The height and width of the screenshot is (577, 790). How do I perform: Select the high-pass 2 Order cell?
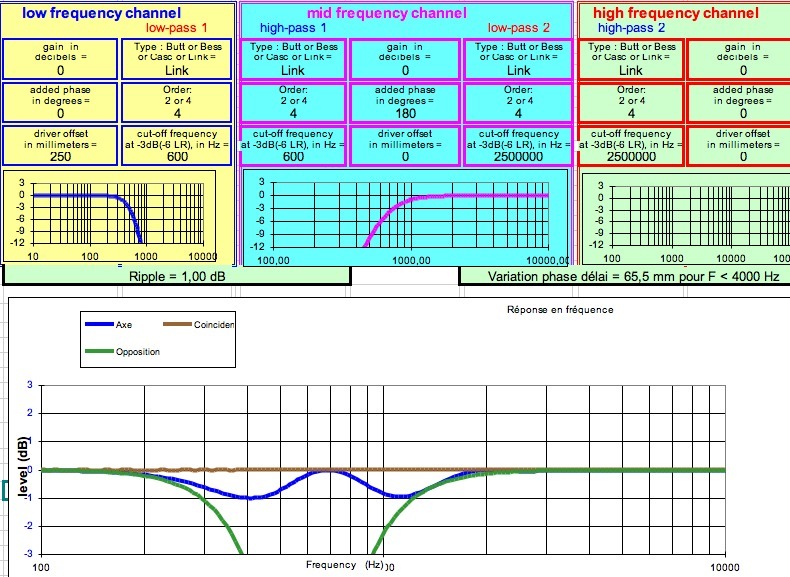(631, 102)
